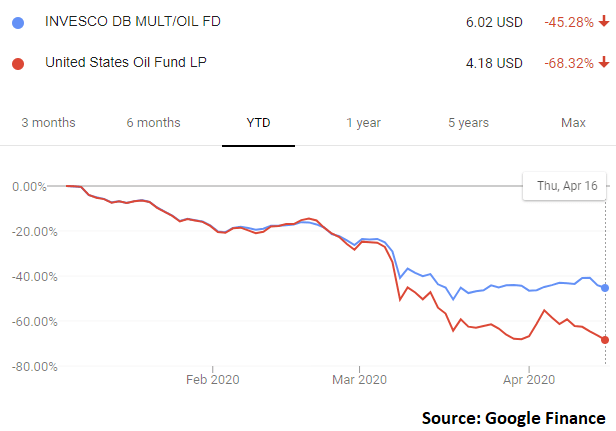The height and width of the screenshot is (431, 616).
Task: Click the Thu, Apr 16 date tooltip
Action: tap(566, 185)
